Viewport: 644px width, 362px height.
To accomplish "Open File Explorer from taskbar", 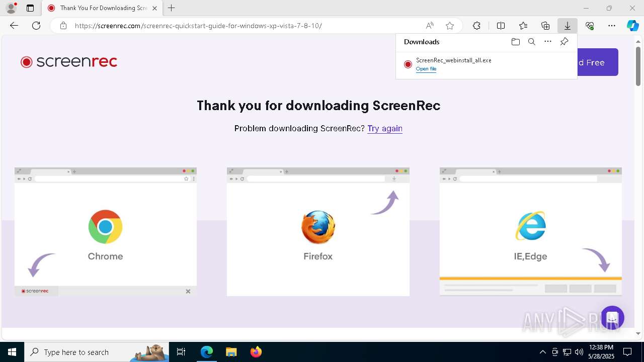I will tap(231, 352).
